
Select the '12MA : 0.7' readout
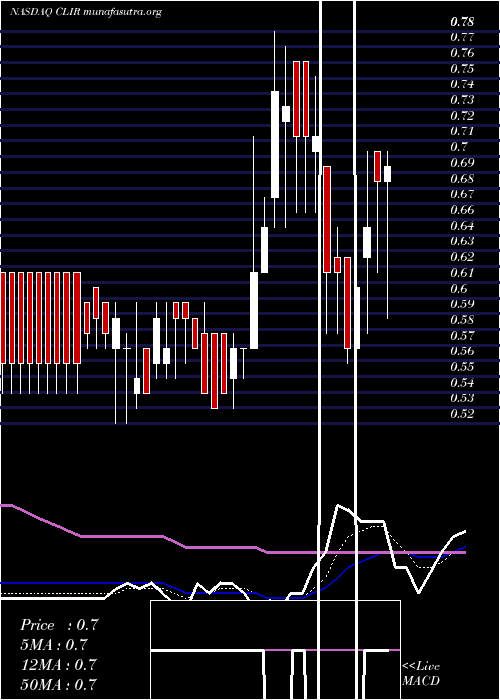pos(59,664)
